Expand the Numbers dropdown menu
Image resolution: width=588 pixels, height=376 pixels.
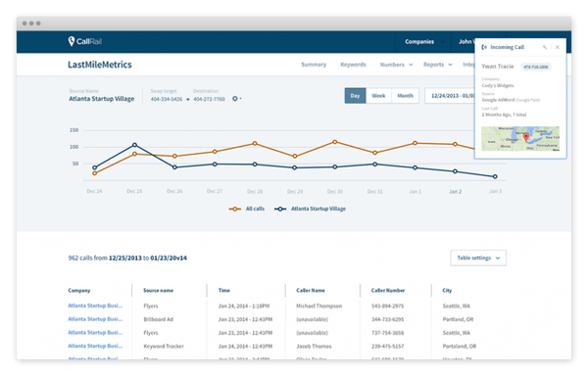coord(396,65)
